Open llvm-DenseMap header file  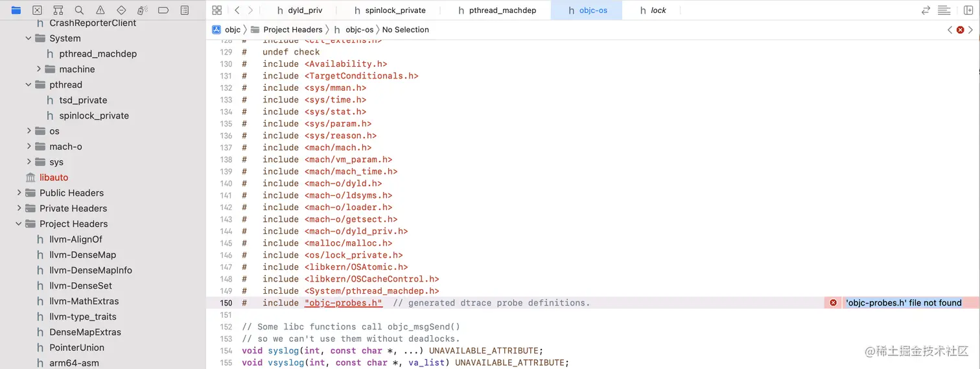point(82,255)
